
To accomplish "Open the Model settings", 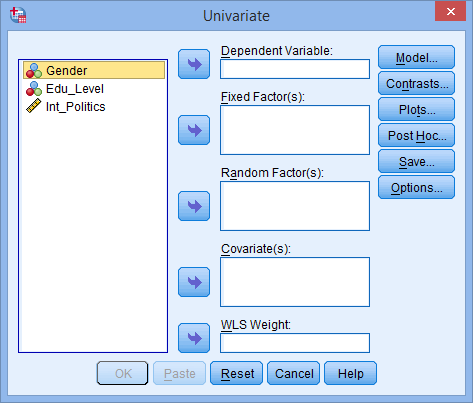I will [x=416, y=57].
